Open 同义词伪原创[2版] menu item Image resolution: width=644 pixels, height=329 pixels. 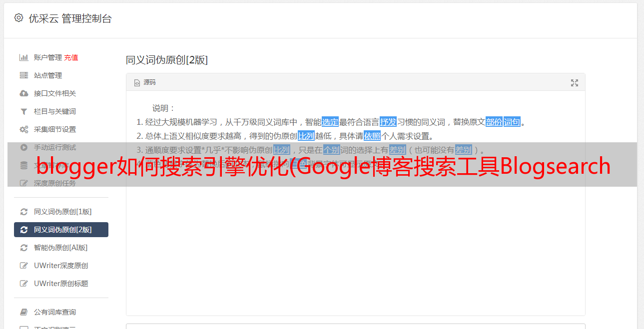(61, 230)
